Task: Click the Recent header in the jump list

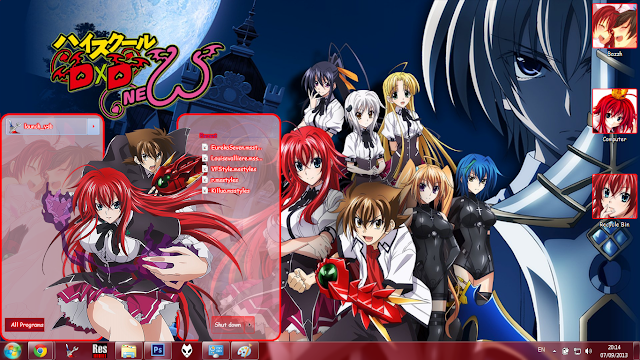Action: (x=208, y=135)
